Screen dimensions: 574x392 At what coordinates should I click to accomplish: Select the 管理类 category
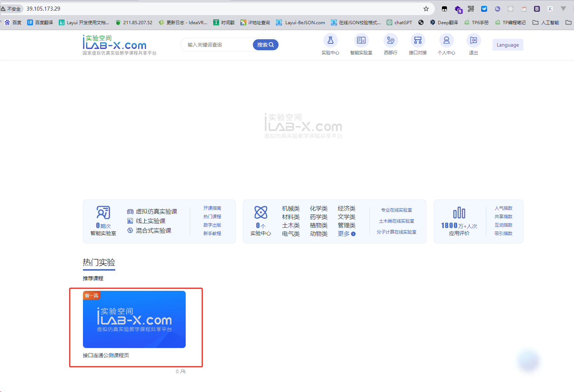346,225
